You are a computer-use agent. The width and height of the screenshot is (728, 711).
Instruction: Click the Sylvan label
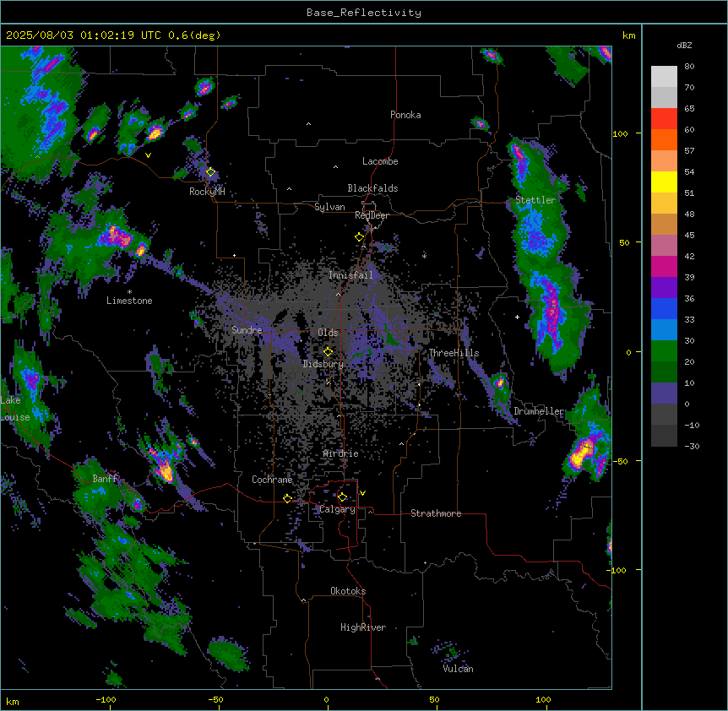tap(329, 207)
